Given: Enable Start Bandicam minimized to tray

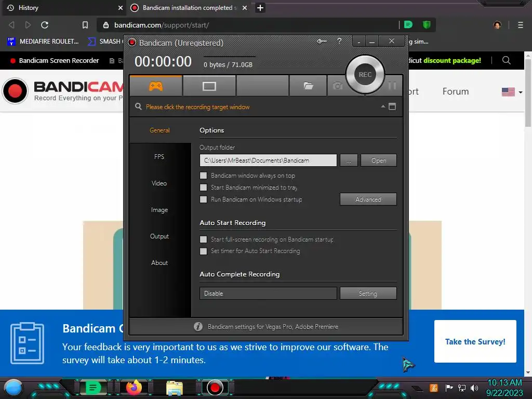Looking at the screenshot, I should tap(203, 187).
